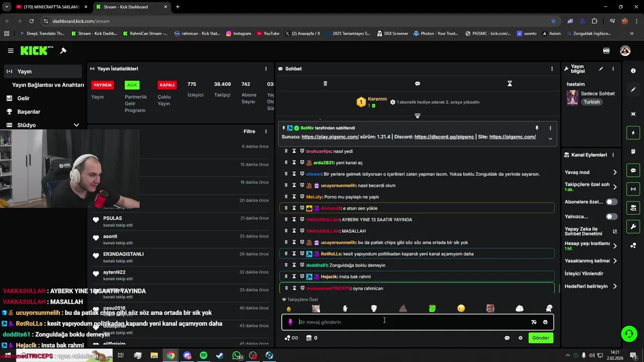644x362 pixels.
Task: Expand Takipçilere özel sohbet settings
Action: point(615,187)
